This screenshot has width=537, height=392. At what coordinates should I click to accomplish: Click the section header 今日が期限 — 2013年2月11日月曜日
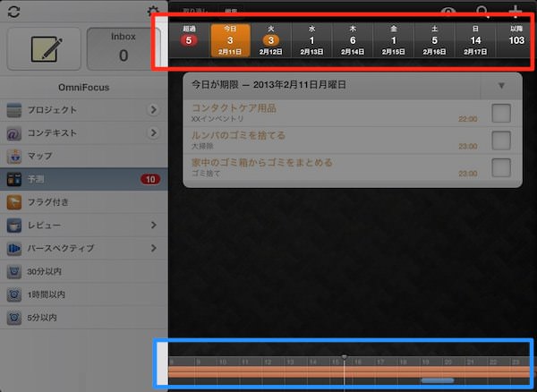[268, 85]
